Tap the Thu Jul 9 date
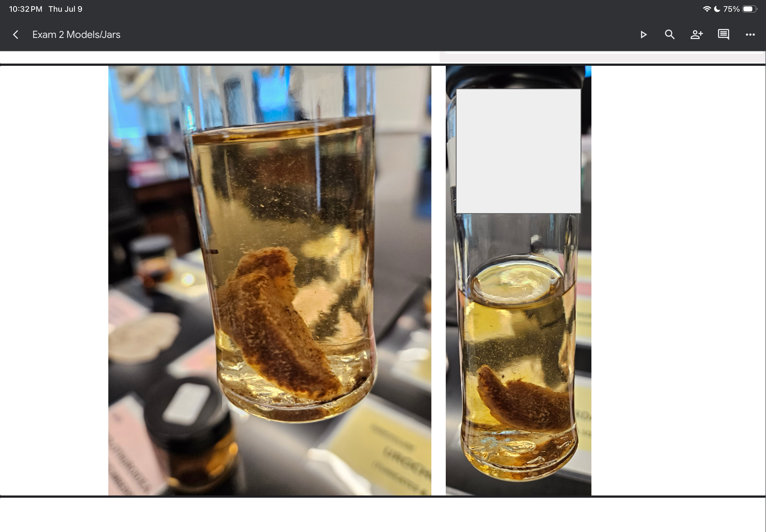Image resolution: width=766 pixels, height=532 pixels. tap(65, 9)
